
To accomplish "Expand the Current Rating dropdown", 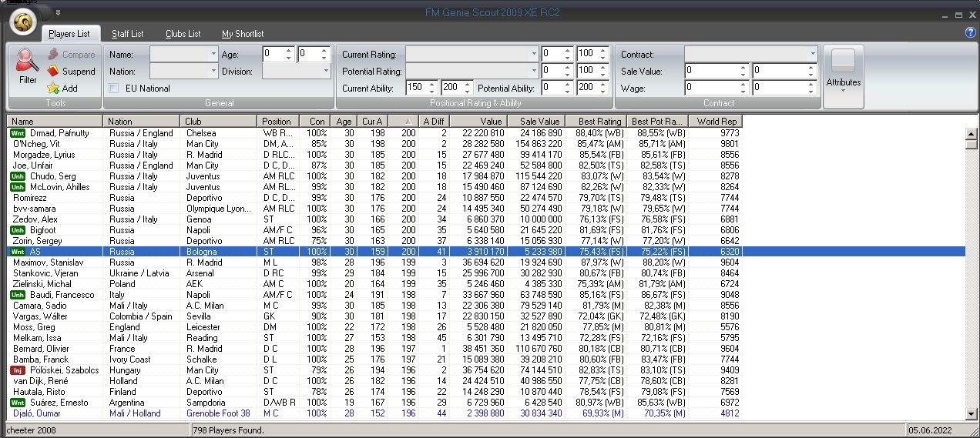I will click(534, 55).
